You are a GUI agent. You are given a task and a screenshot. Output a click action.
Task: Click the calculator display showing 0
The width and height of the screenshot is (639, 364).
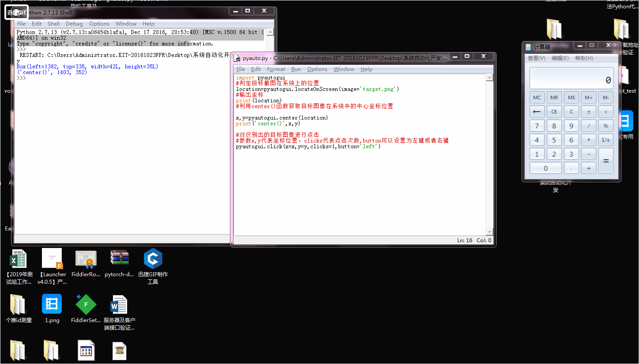click(571, 78)
